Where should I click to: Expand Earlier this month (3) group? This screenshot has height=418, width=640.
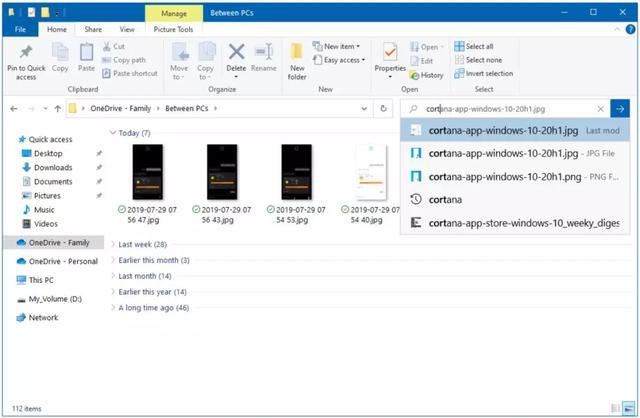pos(113,260)
